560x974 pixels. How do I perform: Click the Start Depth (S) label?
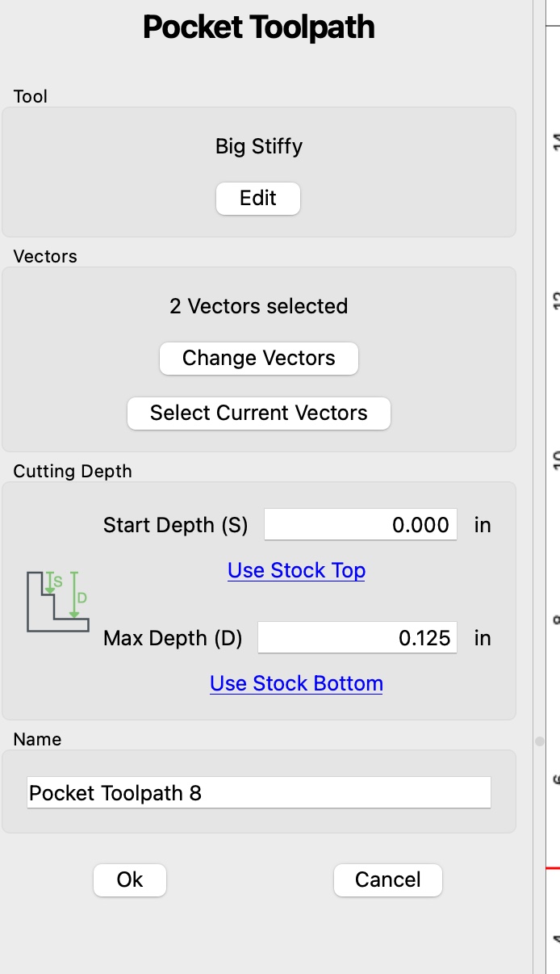(176, 526)
